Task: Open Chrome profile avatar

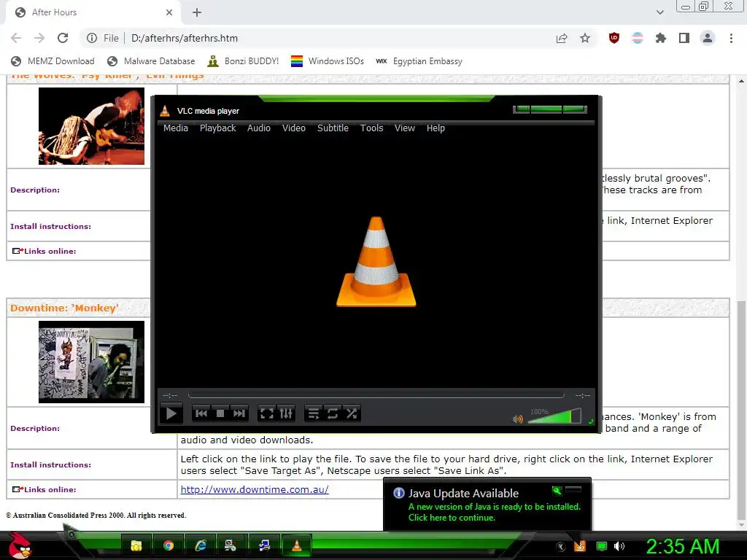Action: tap(708, 38)
